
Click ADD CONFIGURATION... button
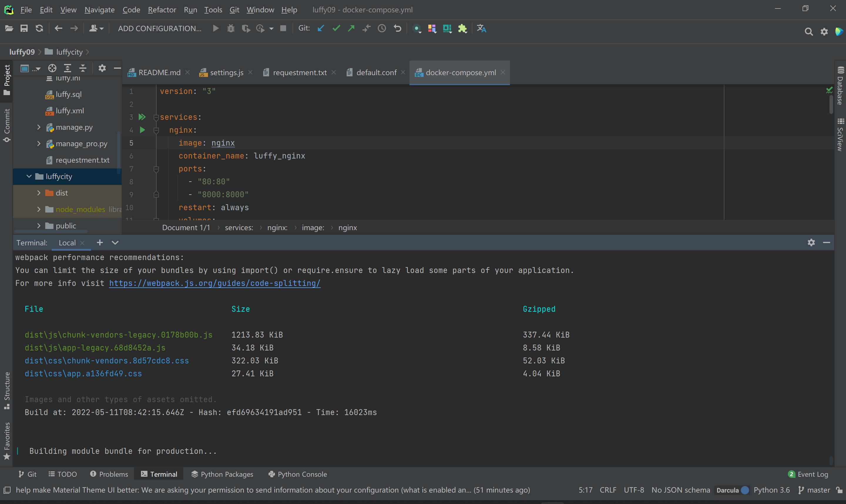coord(160,28)
